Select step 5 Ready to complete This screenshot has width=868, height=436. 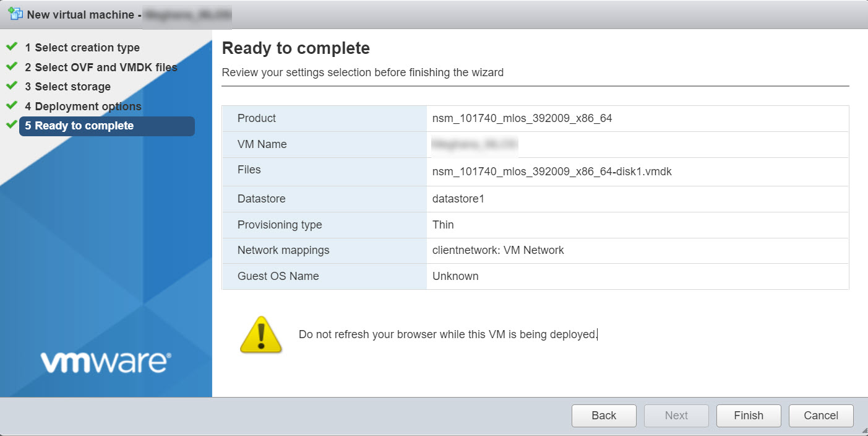coord(107,126)
